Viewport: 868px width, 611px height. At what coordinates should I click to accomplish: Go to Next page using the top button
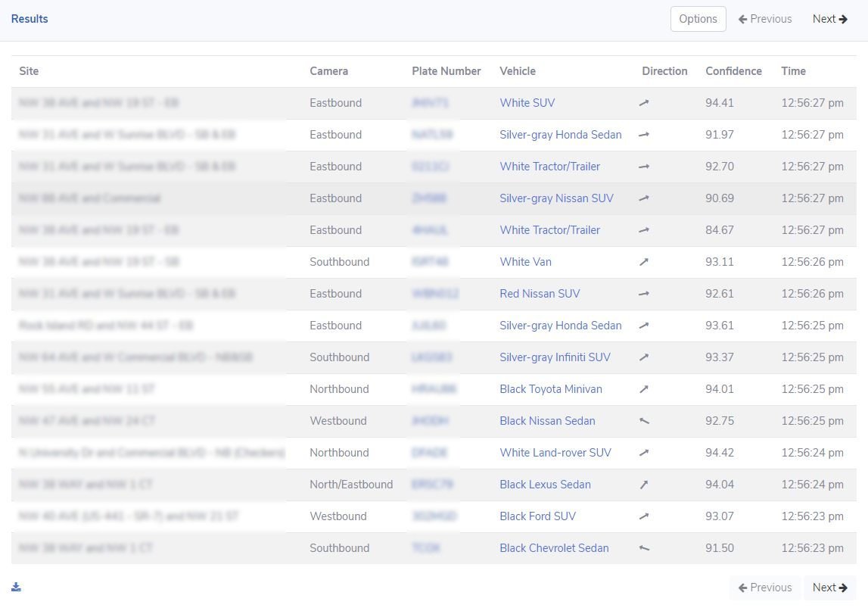(829, 19)
